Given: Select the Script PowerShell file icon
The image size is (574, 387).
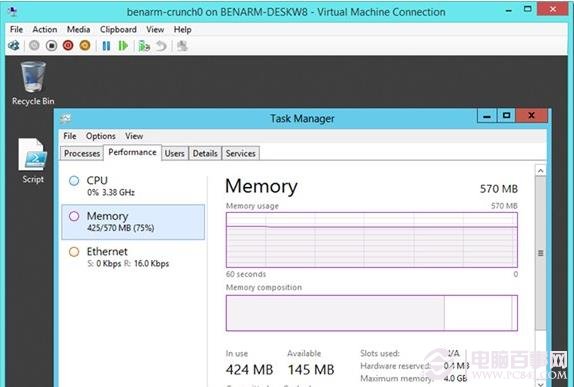Looking at the screenshot, I should click(33, 160).
